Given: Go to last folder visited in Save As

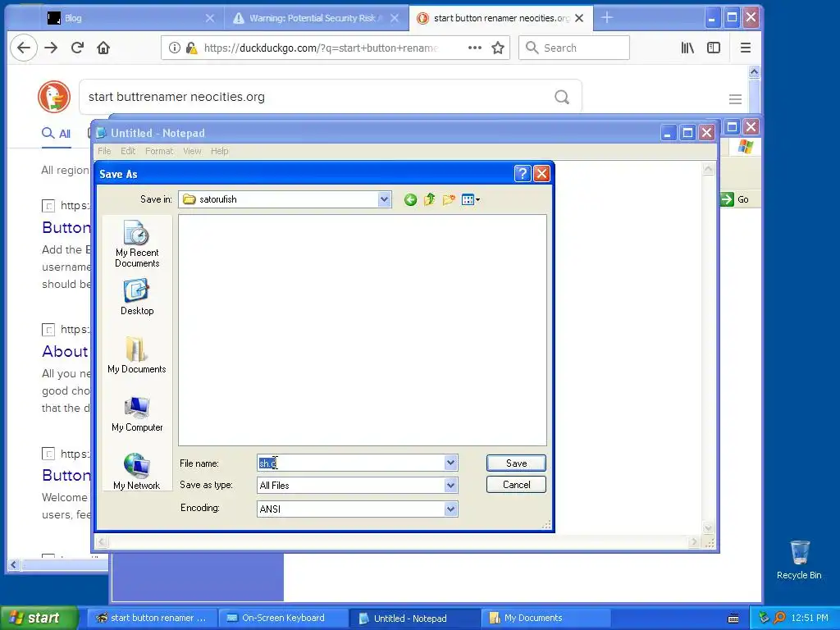Looking at the screenshot, I should (x=410, y=200).
